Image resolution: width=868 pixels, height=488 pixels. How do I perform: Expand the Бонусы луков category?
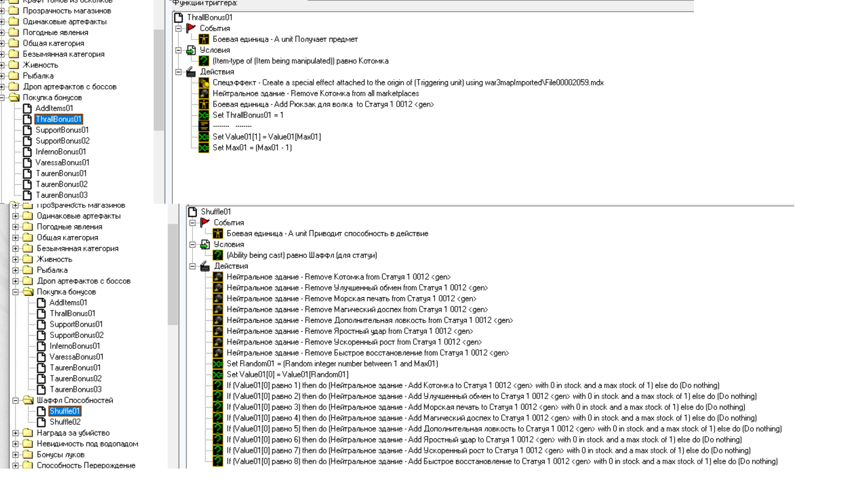coord(16,455)
